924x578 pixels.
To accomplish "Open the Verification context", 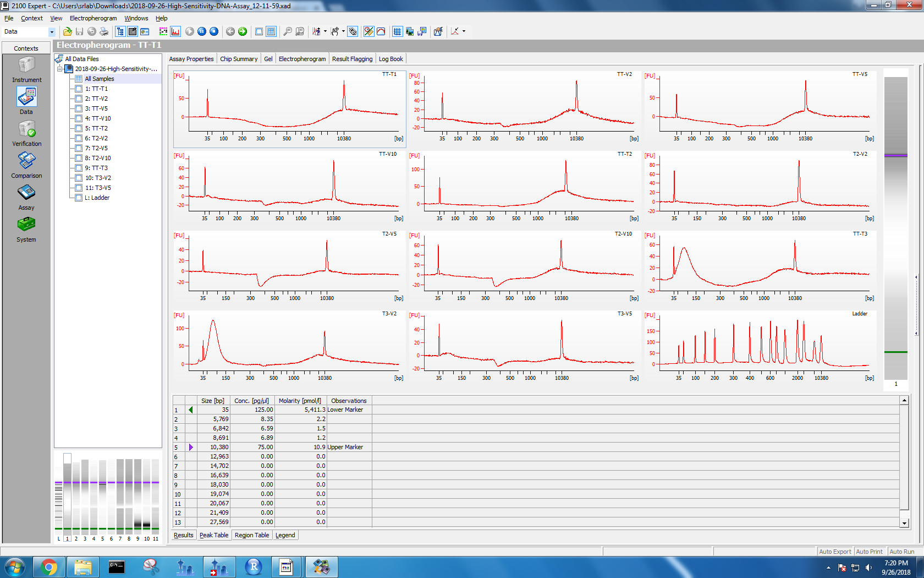I will (26, 130).
